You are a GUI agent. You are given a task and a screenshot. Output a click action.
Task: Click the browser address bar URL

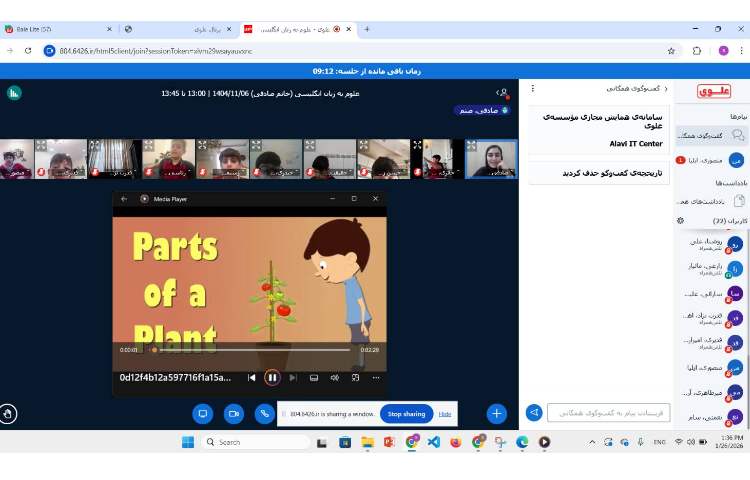pos(155,51)
